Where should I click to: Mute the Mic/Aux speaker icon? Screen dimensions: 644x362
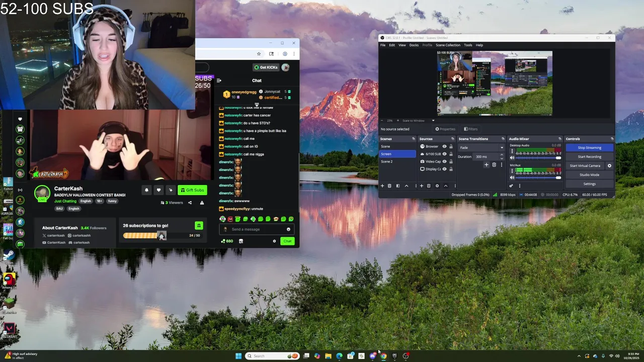[512, 177]
